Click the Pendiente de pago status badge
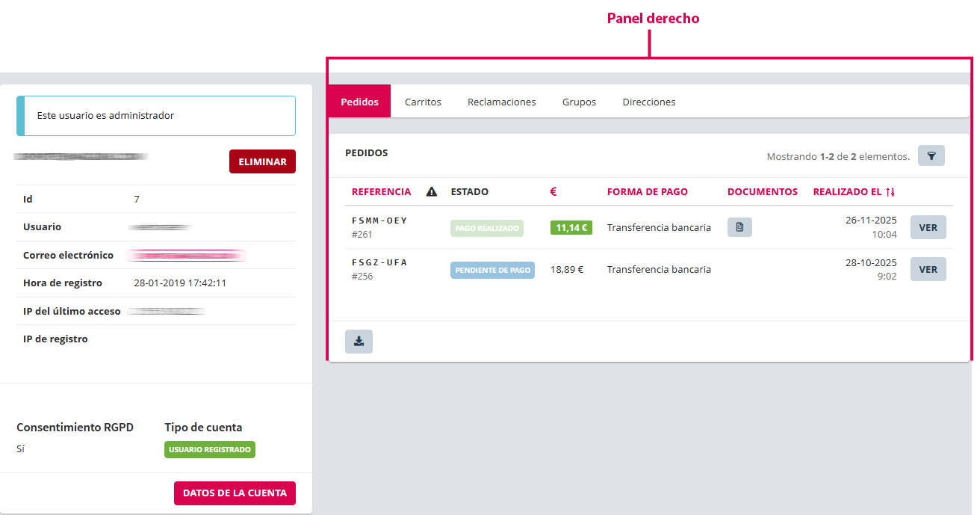The image size is (980, 515). click(492, 270)
